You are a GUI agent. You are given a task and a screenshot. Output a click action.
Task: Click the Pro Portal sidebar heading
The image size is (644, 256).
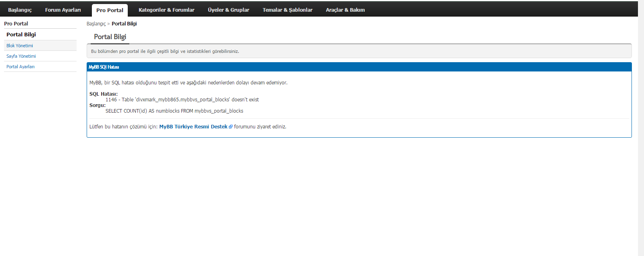click(x=16, y=23)
